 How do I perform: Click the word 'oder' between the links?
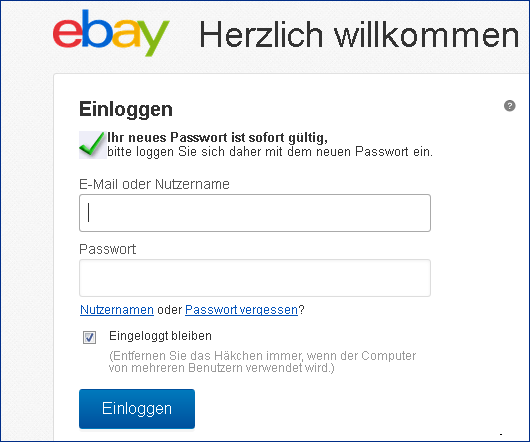coord(170,310)
